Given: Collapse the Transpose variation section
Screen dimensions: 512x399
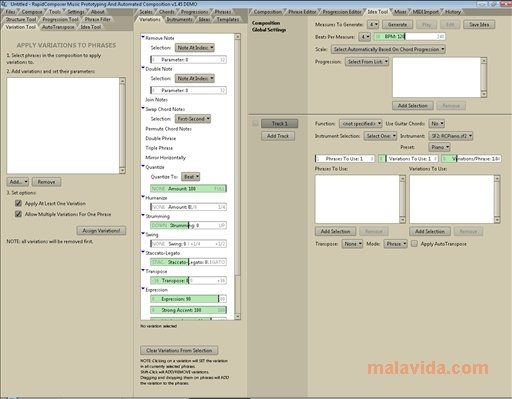Looking at the screenshot, I should pyautogui.click(x=143, y=270).
